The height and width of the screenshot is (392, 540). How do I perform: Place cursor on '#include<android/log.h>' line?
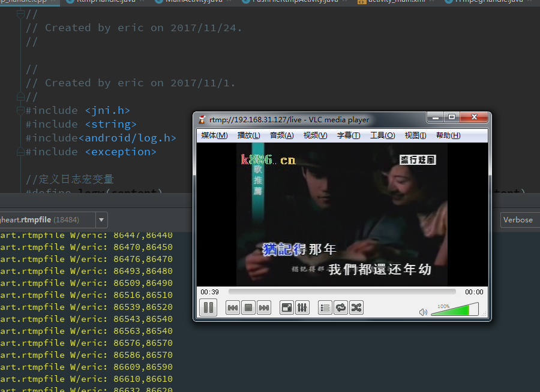click(x=101, y=138)
